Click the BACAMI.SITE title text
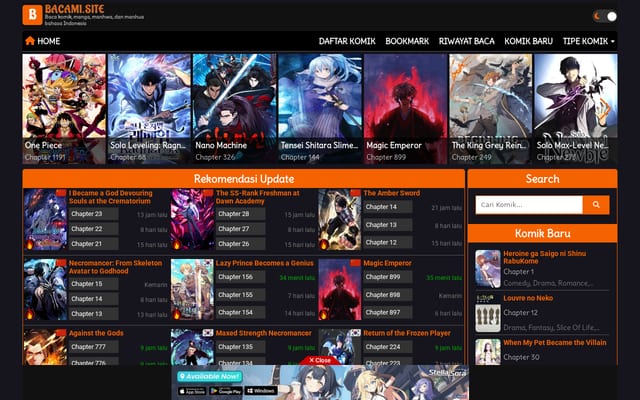 (75, 9)
